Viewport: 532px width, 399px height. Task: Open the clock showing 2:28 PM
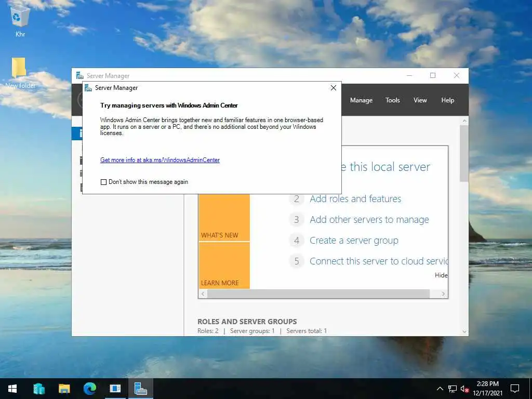[x=487, y=384]
